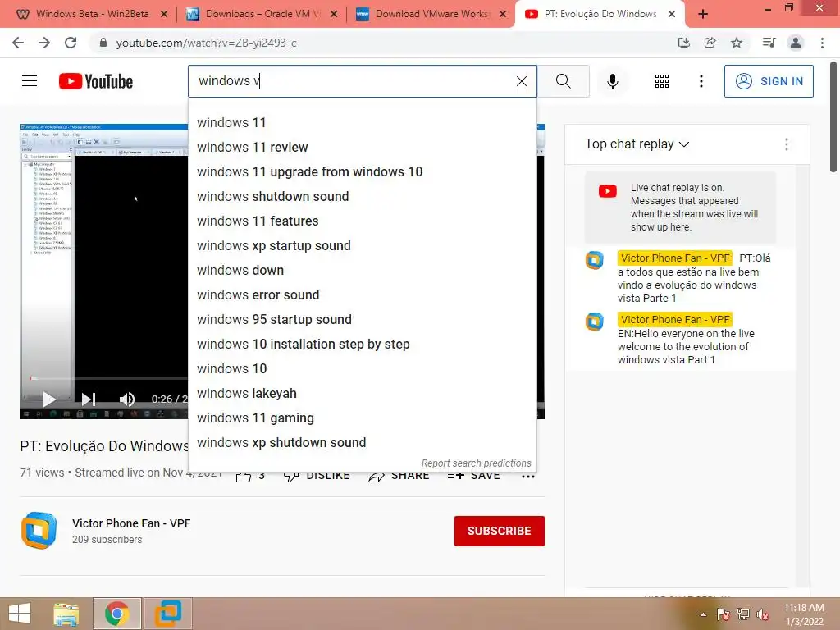
Task: Select suggestion "windows 11"
Action: pos(362,123)
